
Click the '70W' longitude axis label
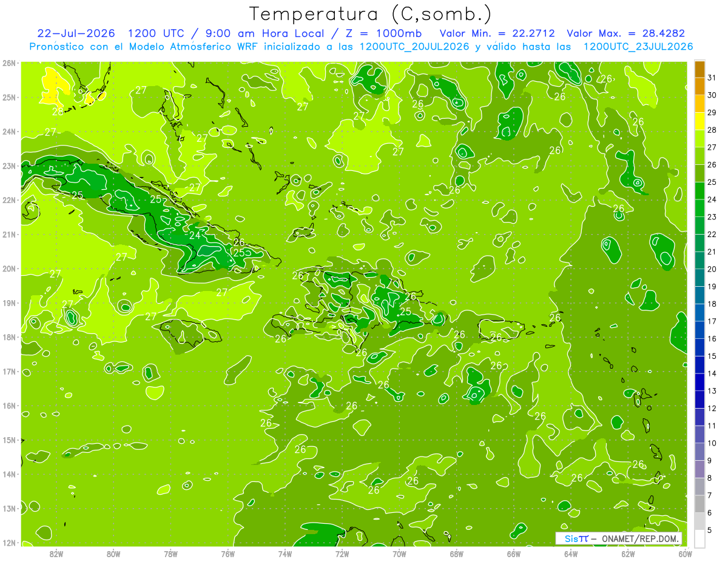(399, 554)
